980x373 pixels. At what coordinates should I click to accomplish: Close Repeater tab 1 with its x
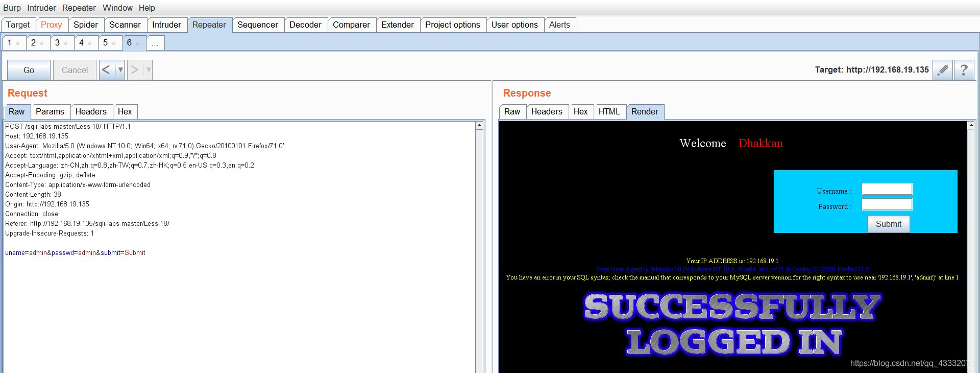click(18, 43)
